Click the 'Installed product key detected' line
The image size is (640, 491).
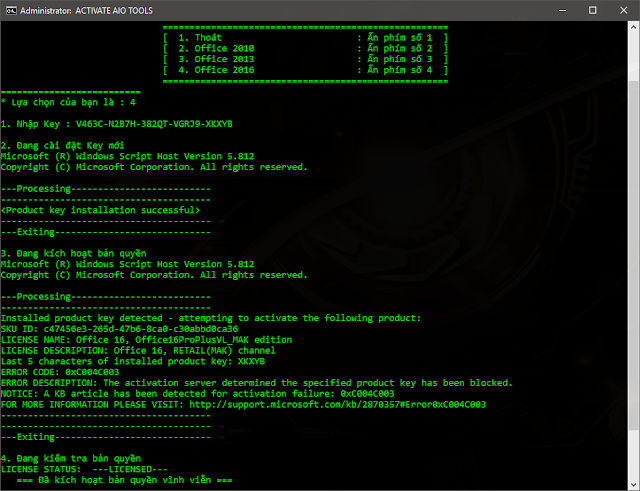[x=211, y=318]
